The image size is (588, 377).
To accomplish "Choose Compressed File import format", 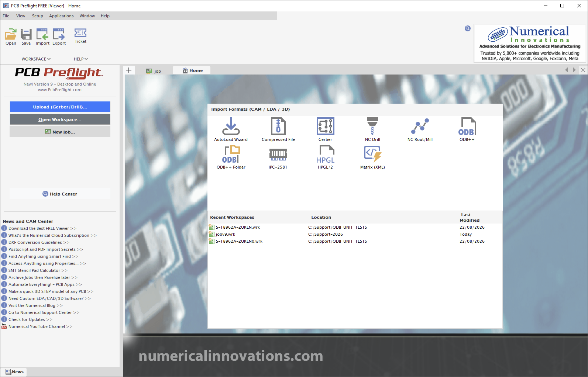I will click(x=278, y=129).
